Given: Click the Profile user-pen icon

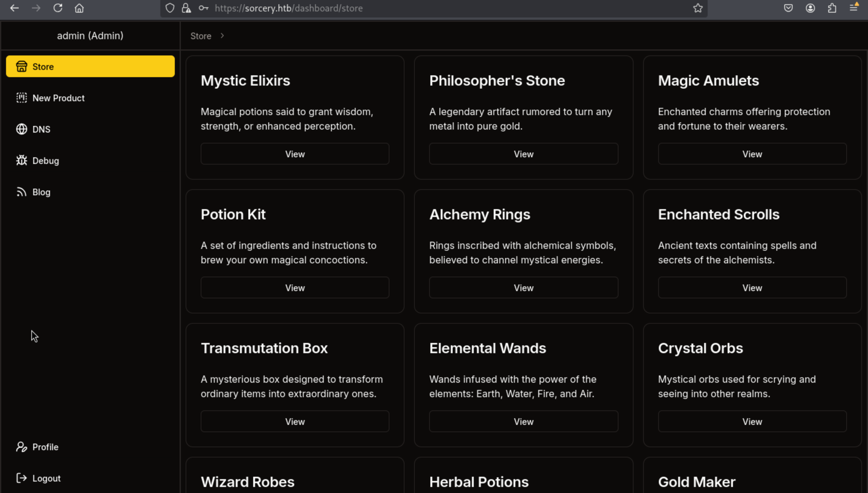Looking at the screenshot, I should pyautogui.click(x=22, y=447).
